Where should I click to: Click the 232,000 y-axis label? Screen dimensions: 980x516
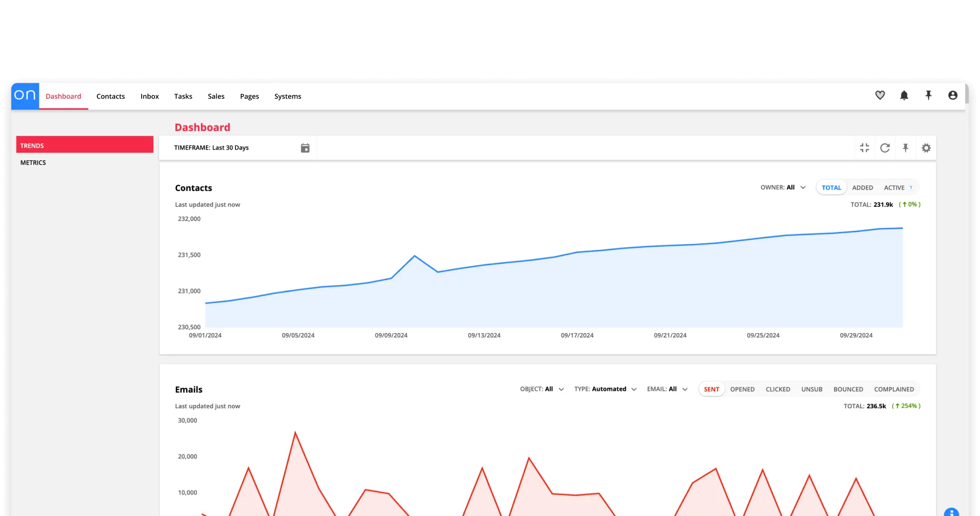point(189,219)
